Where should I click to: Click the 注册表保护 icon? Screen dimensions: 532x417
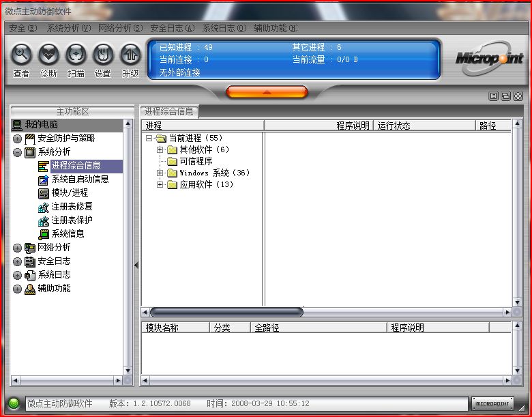[x=44, y=220]
